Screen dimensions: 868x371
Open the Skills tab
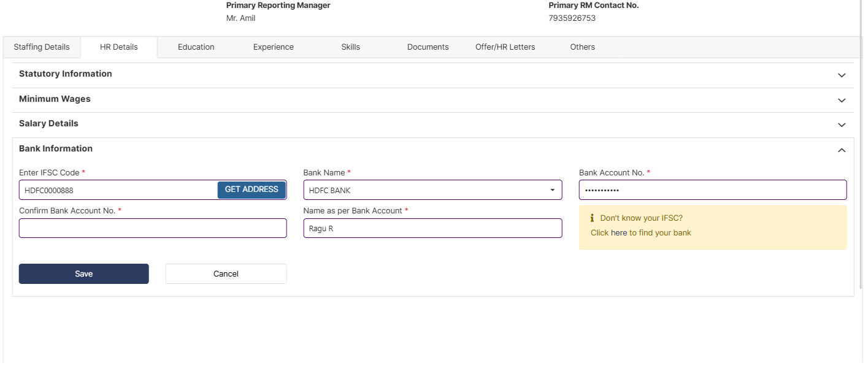tap(350, 47)
